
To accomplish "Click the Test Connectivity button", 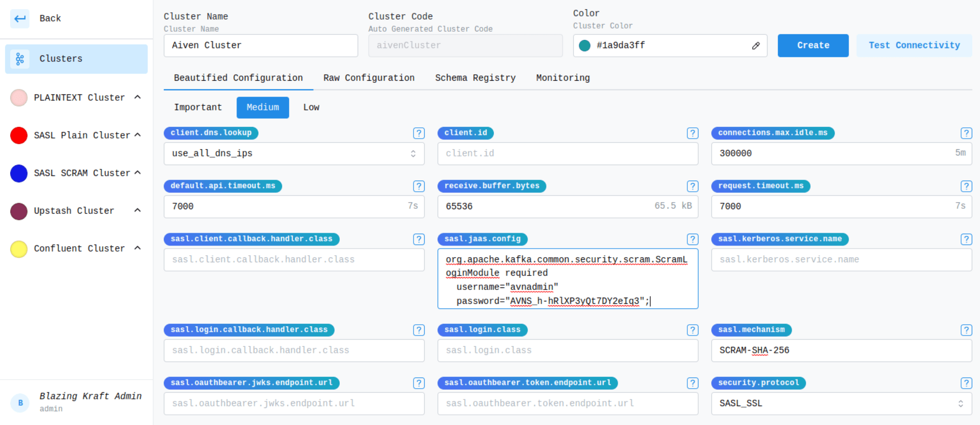I will [914, 46].
